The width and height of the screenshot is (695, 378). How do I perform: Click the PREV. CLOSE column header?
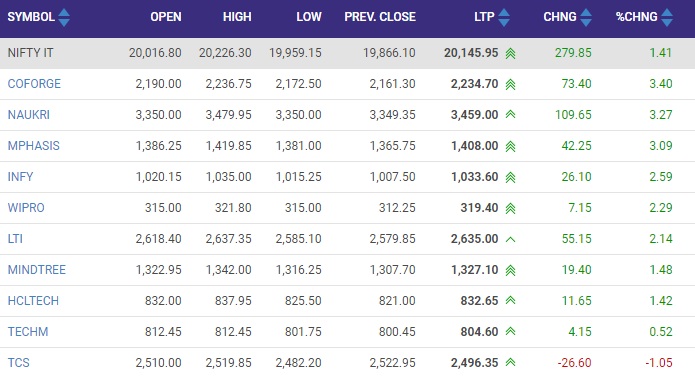[380, 17]
